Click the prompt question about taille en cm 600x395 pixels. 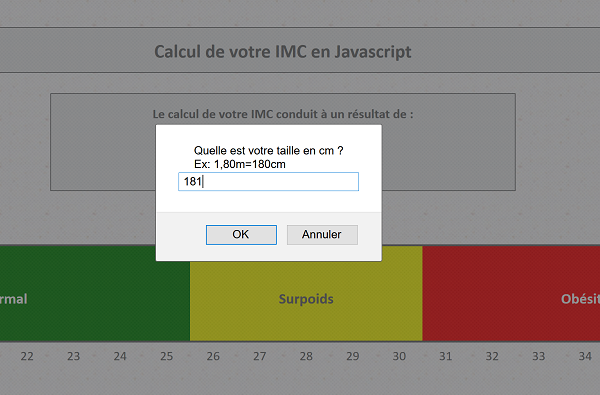[268, 150]
